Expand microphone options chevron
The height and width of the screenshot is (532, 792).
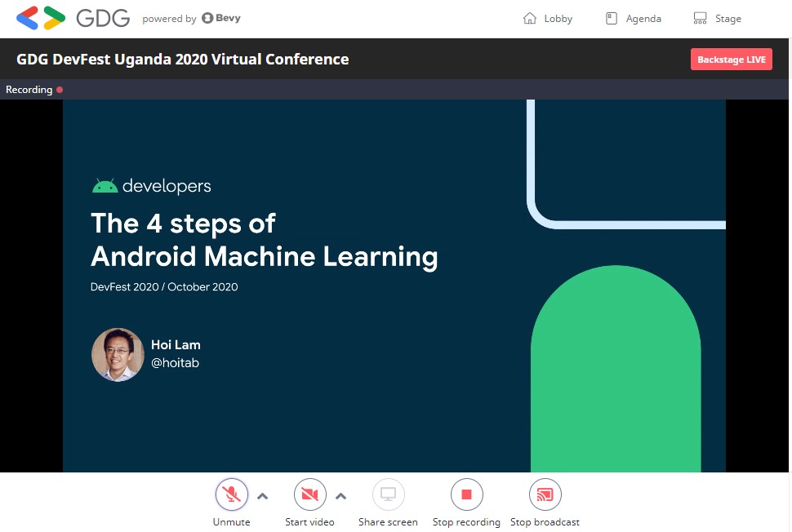(x=262, y=496)
